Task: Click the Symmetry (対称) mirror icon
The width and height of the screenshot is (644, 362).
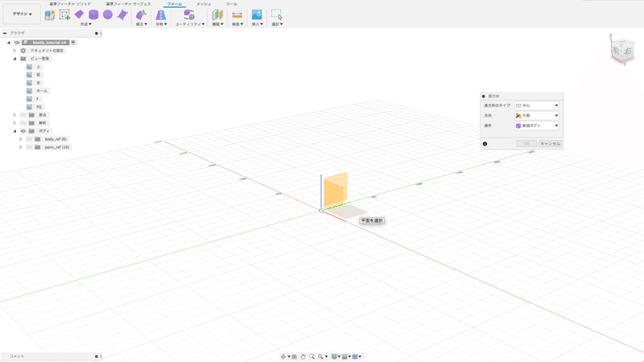Action: pos(160,15)
